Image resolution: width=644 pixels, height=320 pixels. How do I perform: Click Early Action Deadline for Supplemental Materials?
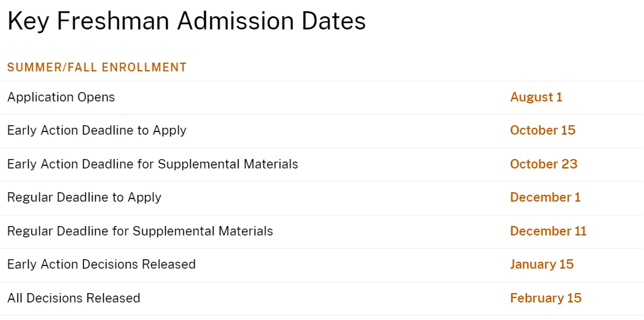coord(153,164)
